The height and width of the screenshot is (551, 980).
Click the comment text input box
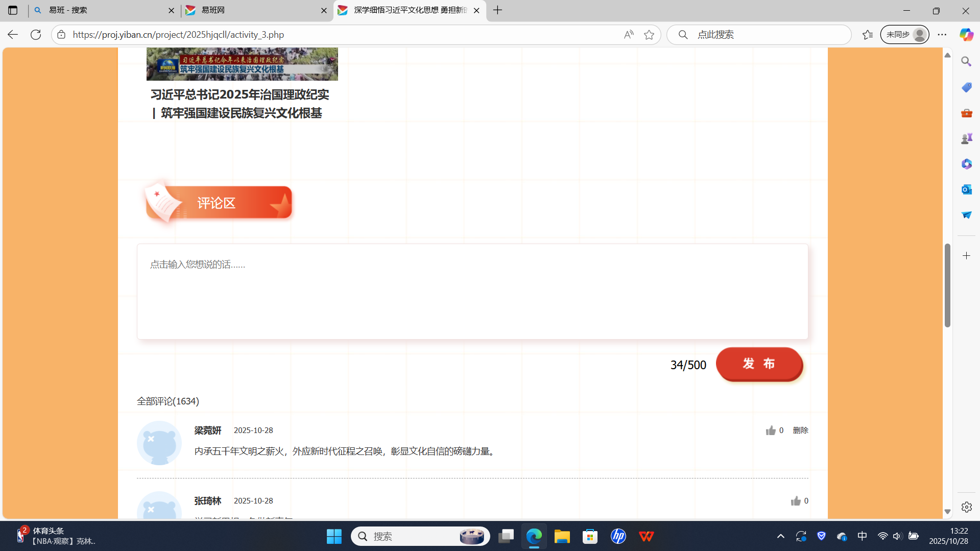tap(472, 291)
